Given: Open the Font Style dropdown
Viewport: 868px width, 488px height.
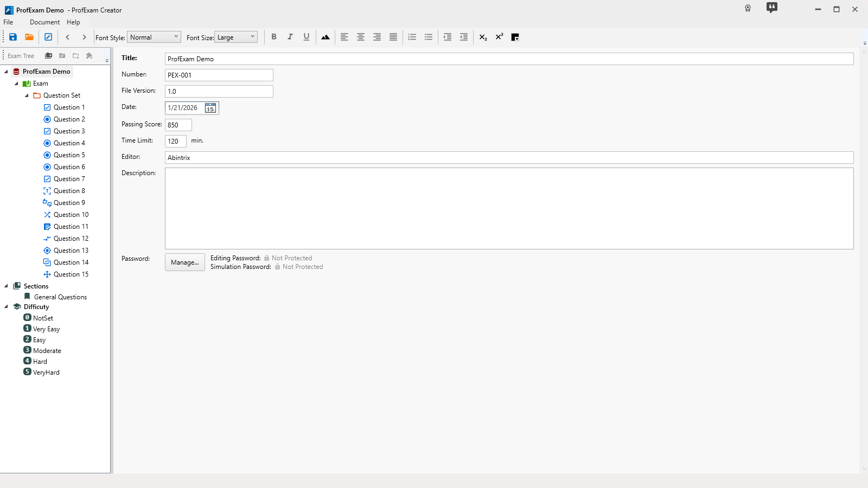Looking at the screenshot, I should point(154,37).
